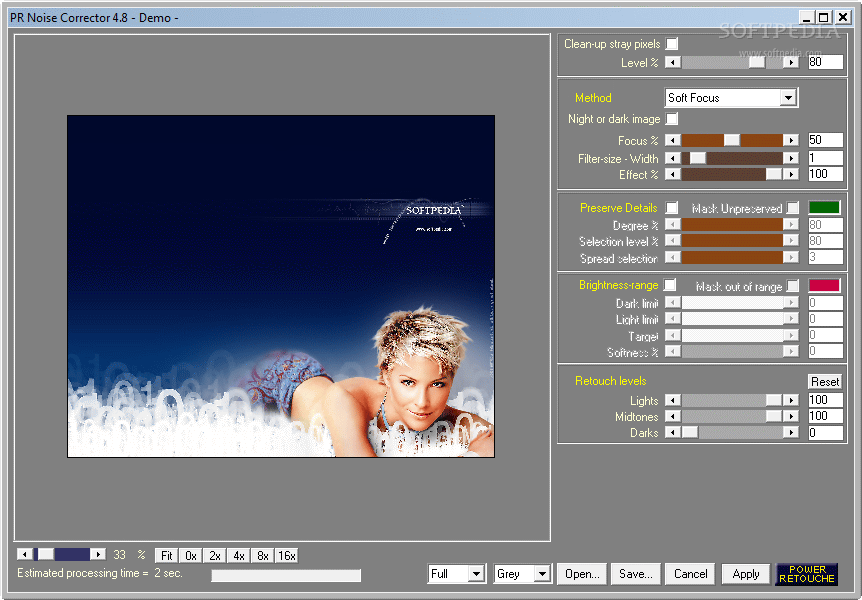Viewport: 862px width, 600px height.
Task: Open the Full preview mode dropdown
Action: pyautogui.click(x=477, y=574)
